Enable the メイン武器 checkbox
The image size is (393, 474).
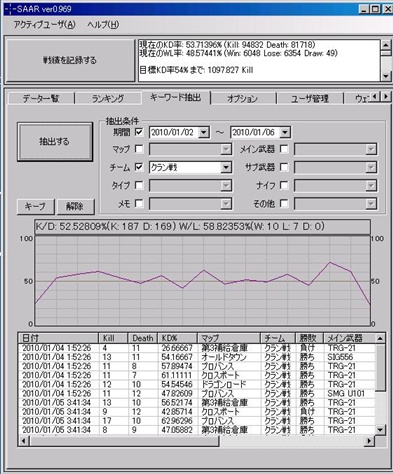click(x=284, y=149)
